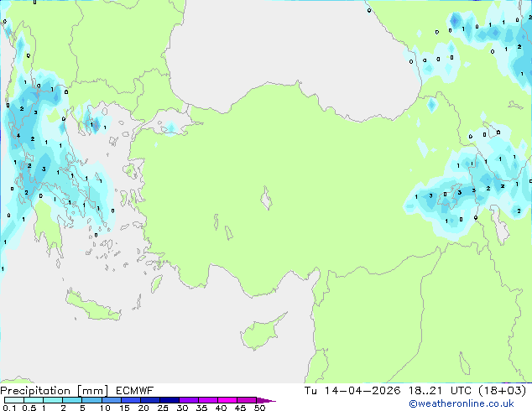Click the '10' legend scale label
The image size is (532, 411).
click(x=105, y=408)
